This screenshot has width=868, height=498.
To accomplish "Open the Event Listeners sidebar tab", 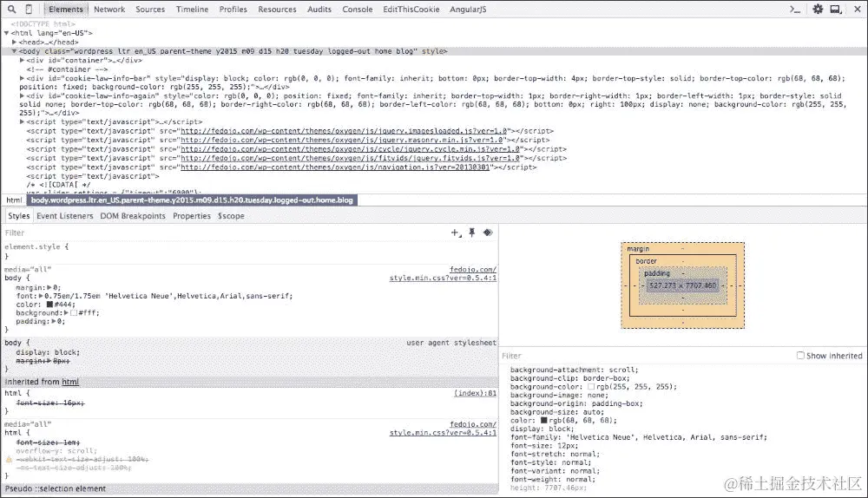I will click(x=65, y=216).
